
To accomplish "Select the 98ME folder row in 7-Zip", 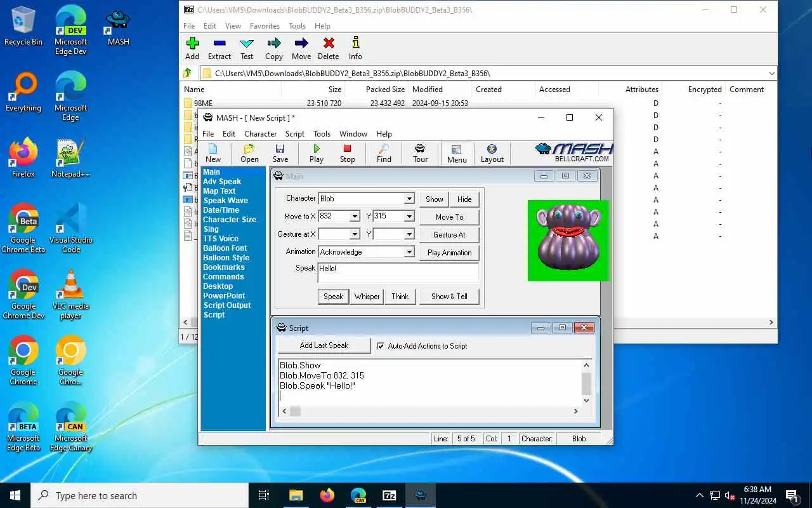I will point(479,103).
